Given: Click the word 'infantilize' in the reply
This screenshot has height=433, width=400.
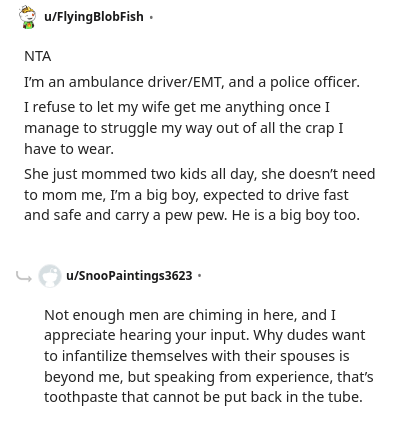Looking at the screenshot, I should tap(94, 356).
